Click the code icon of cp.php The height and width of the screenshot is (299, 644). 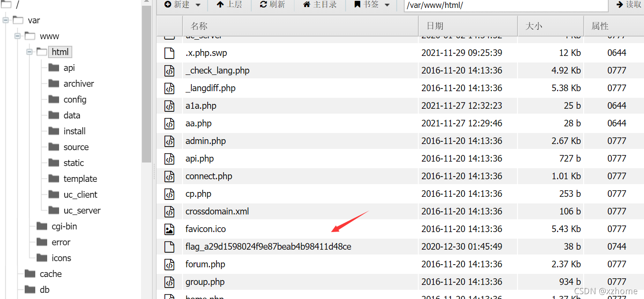tap(169, 194)
